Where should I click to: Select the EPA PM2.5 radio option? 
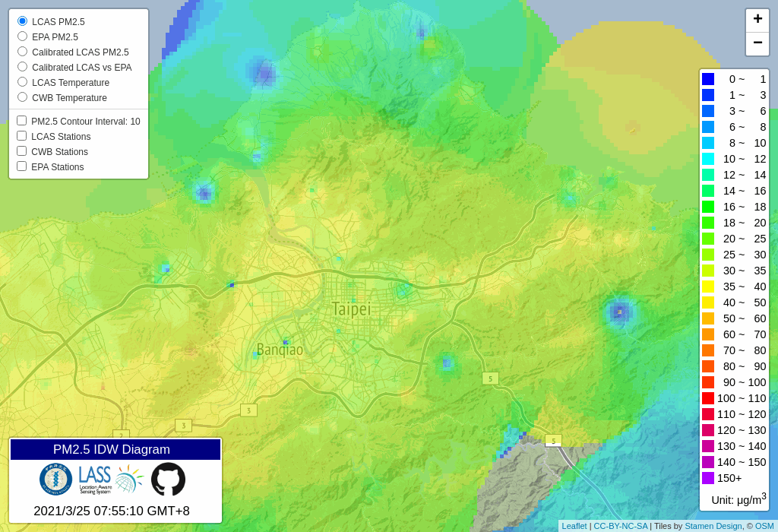[23, 36]
